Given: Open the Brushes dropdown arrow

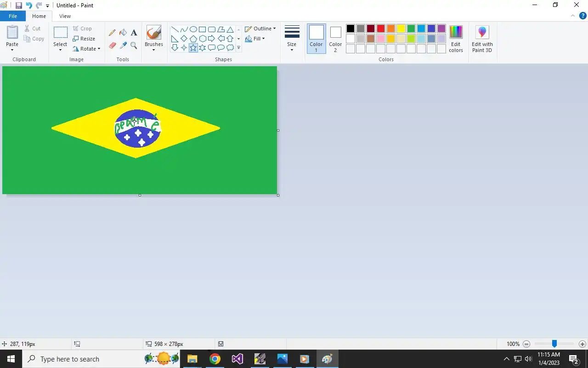Looking at the screenshot, I should 153,50.
